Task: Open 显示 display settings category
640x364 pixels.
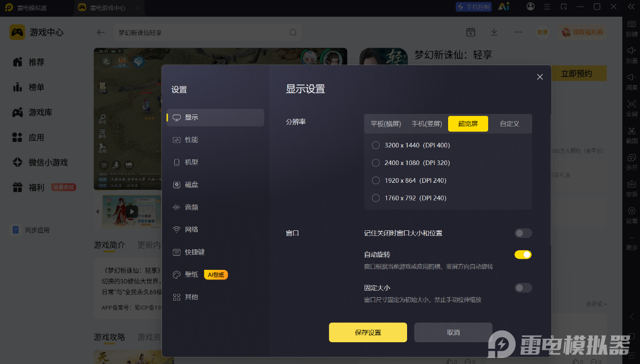Action: 215,117
